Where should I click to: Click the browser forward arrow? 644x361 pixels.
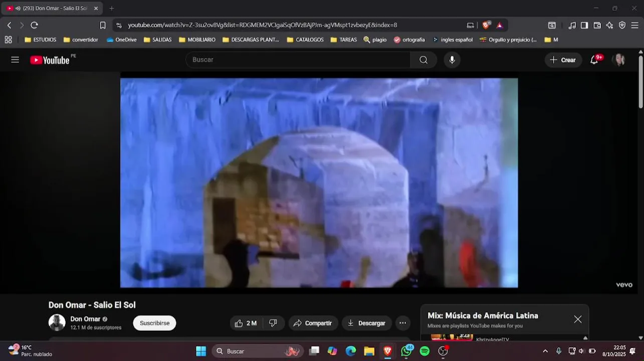[22, 25]
